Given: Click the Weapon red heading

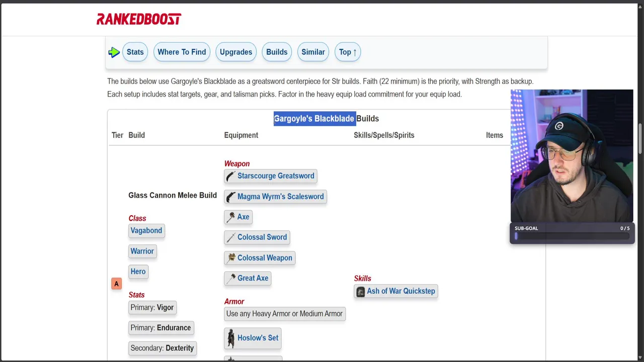Looking at the screenshot, I should coord(237,164).
